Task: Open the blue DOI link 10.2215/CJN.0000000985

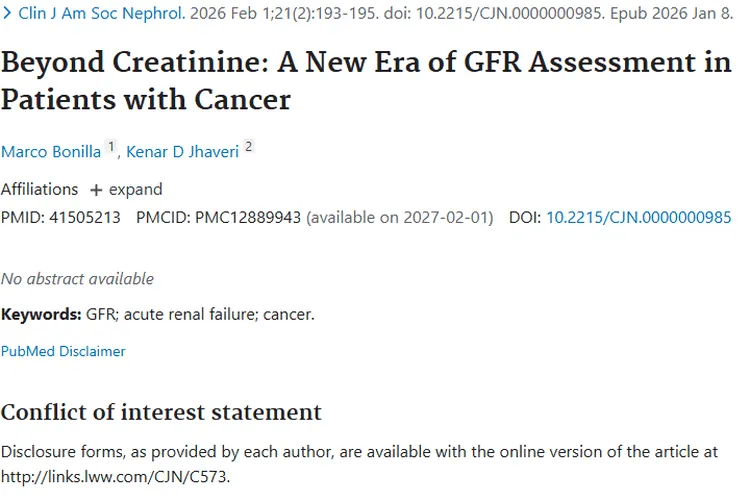Action: (x=638, y=217)
